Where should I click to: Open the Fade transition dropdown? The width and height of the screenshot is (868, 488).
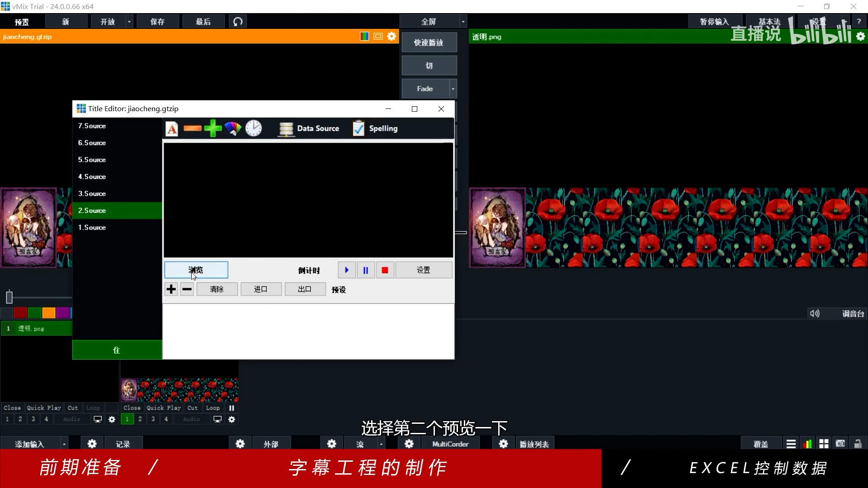click(453, 89)
